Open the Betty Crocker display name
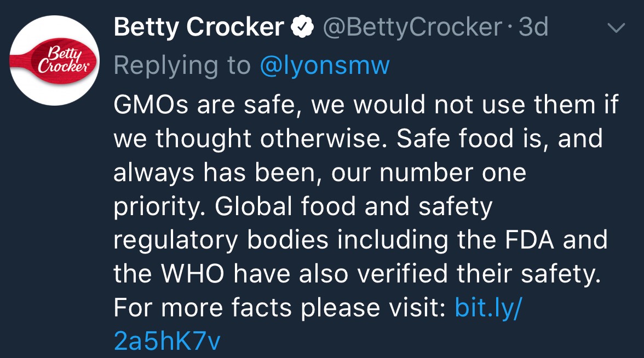The height and width of the screenshot is (358, 644). (199, 27)
